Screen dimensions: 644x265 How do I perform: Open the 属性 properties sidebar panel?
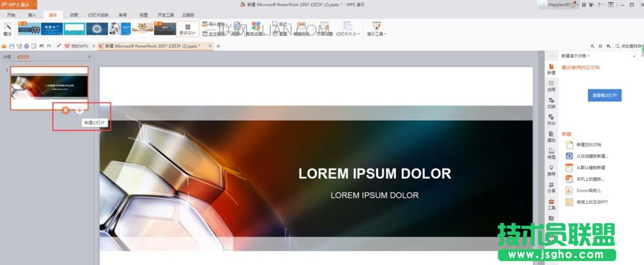coord(551,136)
